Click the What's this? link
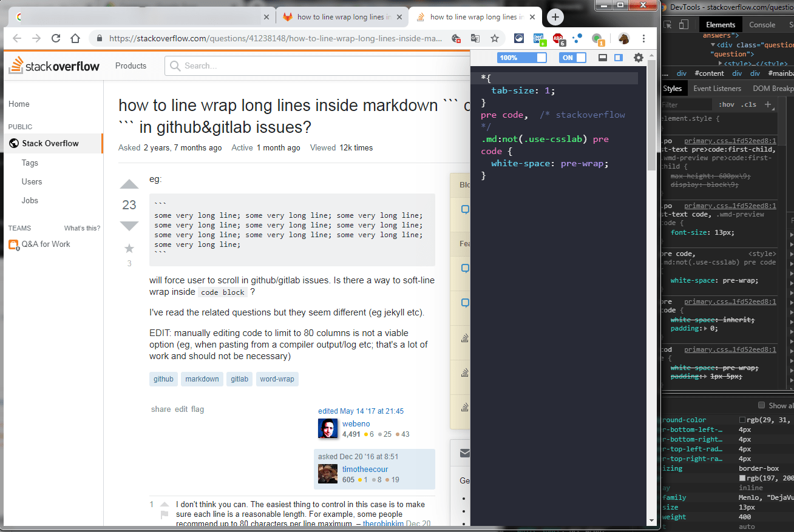794x532 pixels. [82, 228]
